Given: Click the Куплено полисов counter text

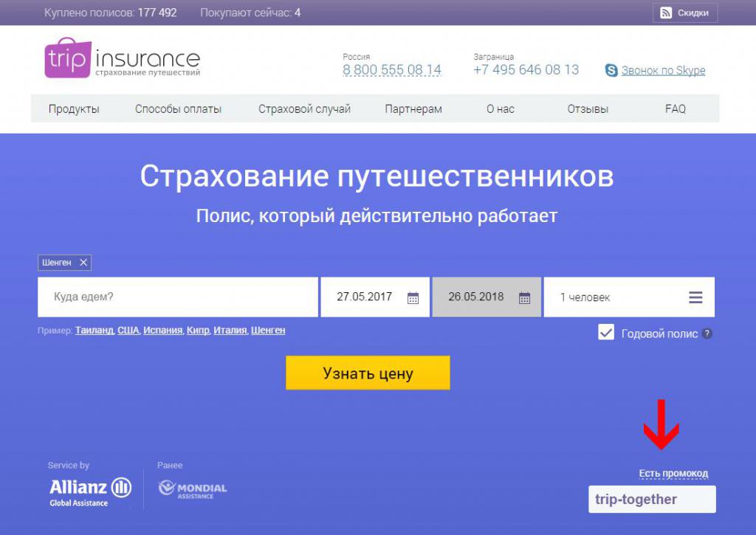Looking at the screenshot, I should coord(111,13).
